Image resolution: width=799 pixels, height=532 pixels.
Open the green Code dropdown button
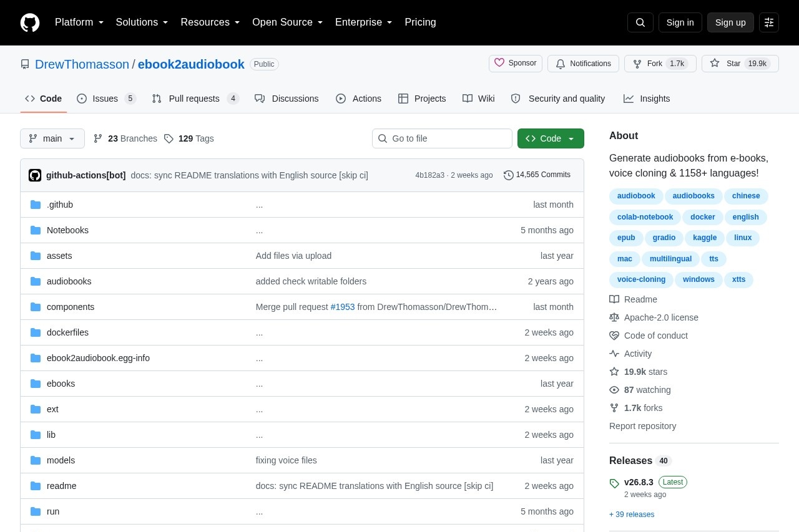[551, 138]
